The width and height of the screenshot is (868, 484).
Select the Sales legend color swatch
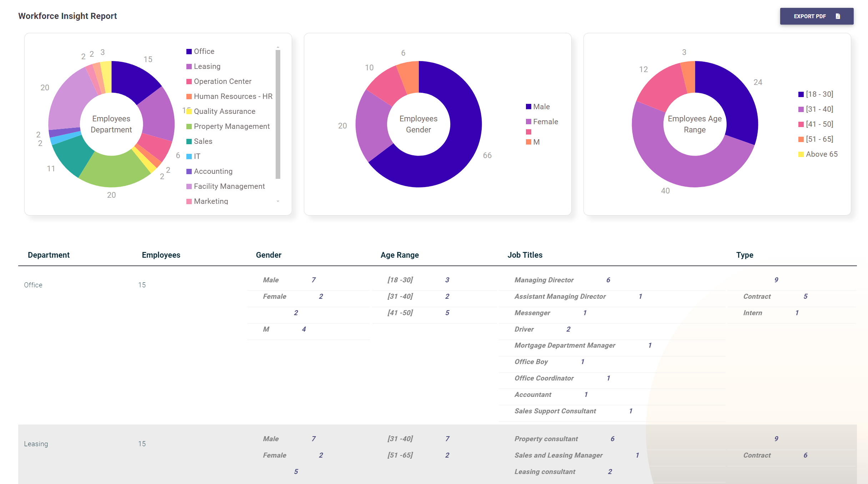190,141
